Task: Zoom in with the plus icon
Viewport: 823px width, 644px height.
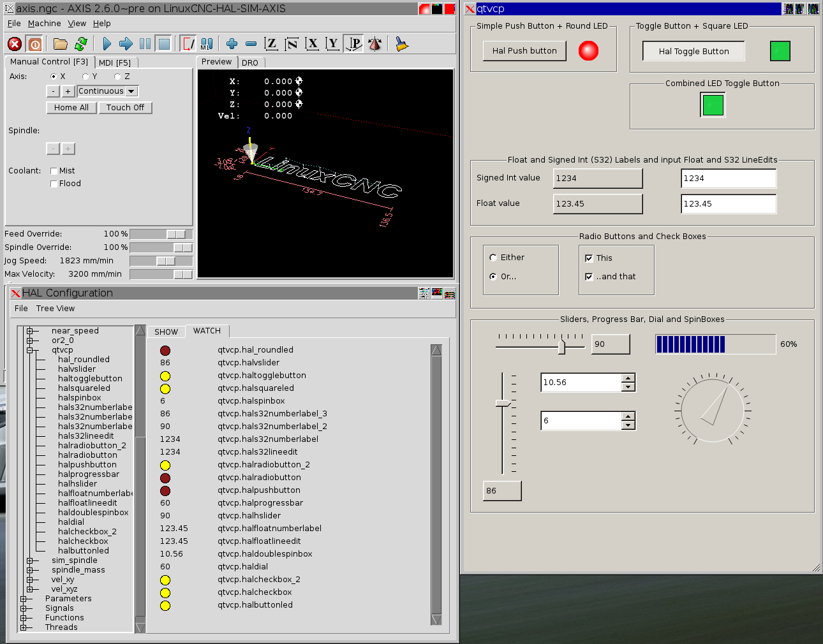Action: point(232,44)
